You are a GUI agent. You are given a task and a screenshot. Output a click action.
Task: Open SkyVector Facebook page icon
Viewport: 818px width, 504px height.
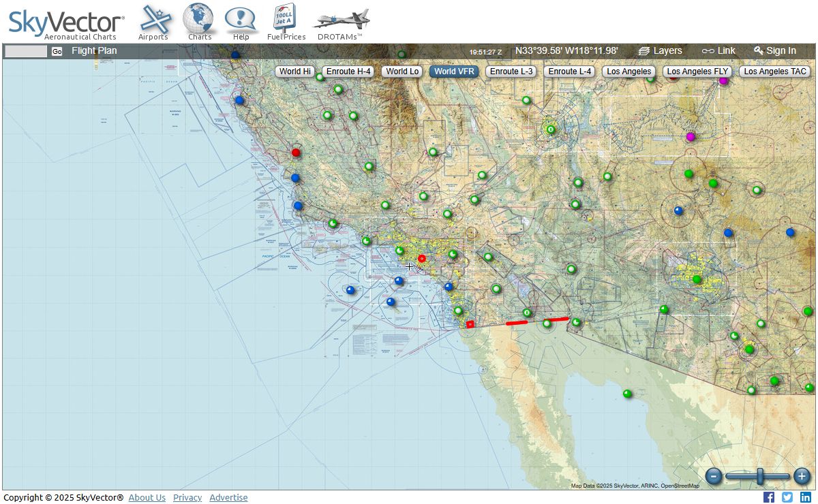pyautogui.click(x=769, y=497)
